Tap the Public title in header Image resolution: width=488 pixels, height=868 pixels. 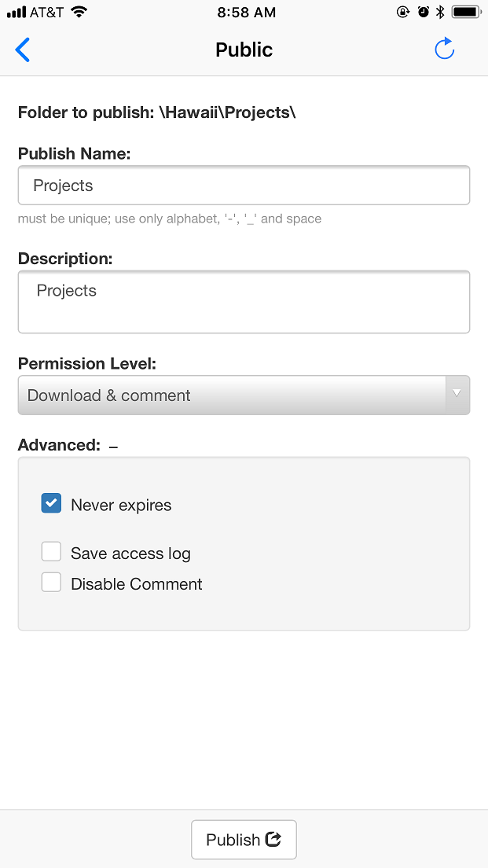pyautogui.click(x=244, y=49)
